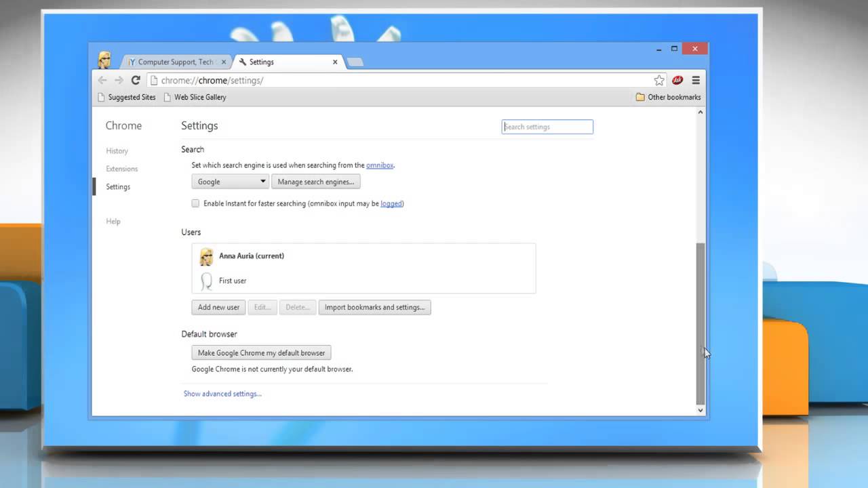This screenshot has width=868, height=488.
Task: Click the Ask toolbar extension icon
Action: pyautogui.click(x=677, y=80)
